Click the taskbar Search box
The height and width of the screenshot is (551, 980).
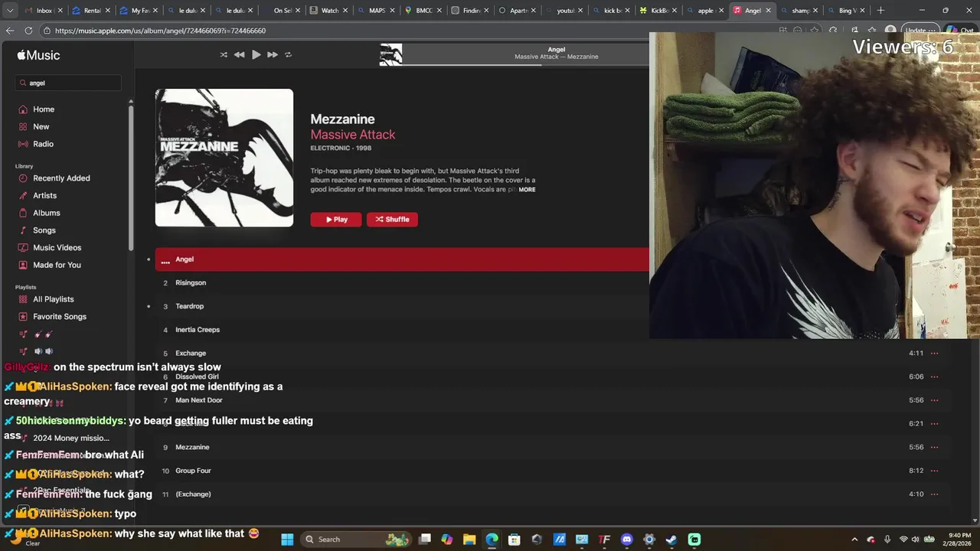tap(356, 540)
